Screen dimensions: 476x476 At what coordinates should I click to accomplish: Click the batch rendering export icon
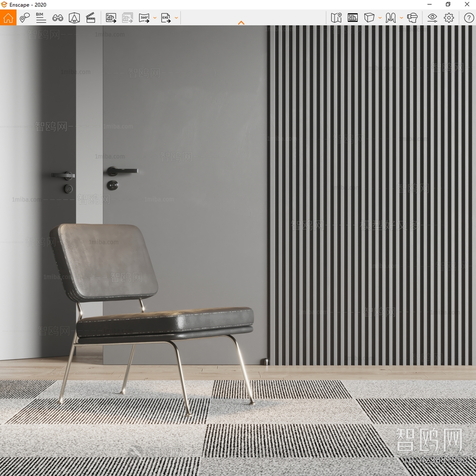pyautogui.click(x=127, y=18)
